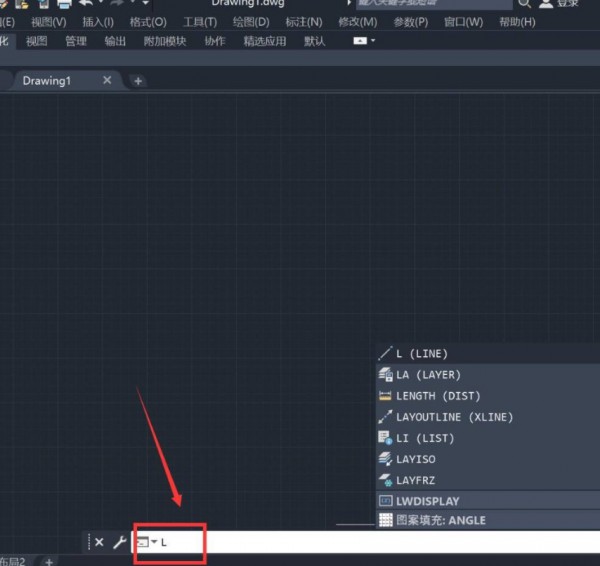Select the L (LINE) command suggestion
The height and width of the screenshot is (566, 600).
tap(421, 354)
